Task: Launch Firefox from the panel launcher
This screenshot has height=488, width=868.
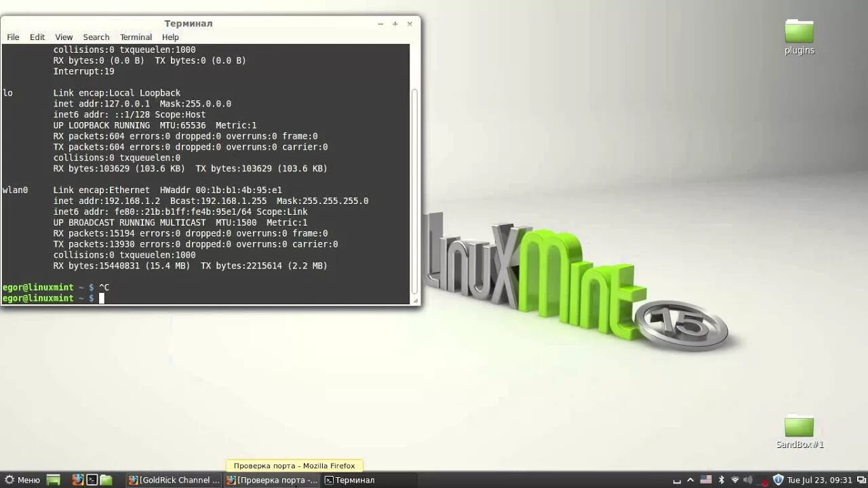Action: coord(78,480)
